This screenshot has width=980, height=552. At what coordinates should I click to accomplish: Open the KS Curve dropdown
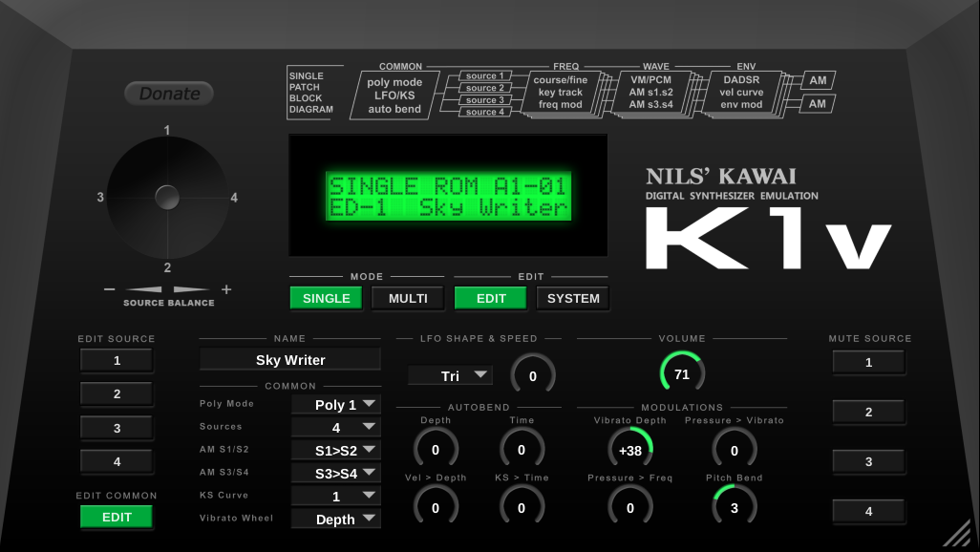click(x=335, y=496)
